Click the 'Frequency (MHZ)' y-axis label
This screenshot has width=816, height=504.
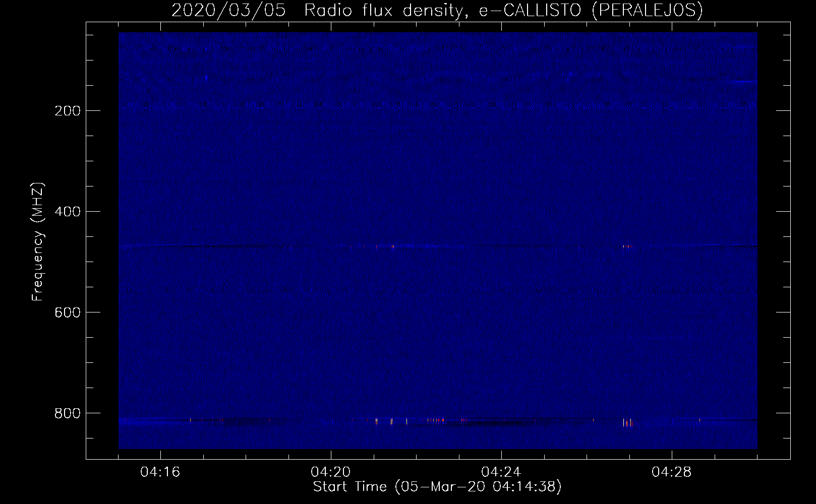pyautogui.click(x=38, y=241)
